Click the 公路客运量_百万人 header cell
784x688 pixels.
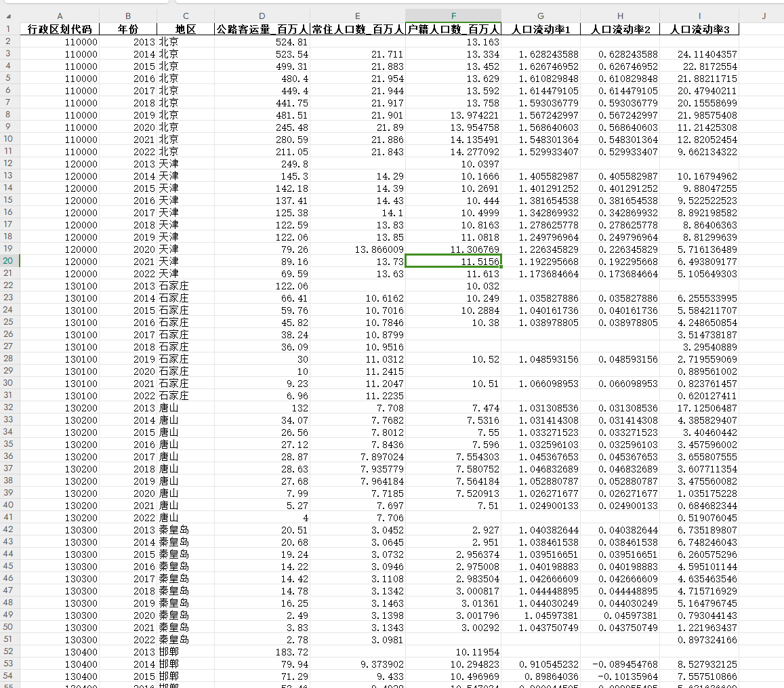[x=262, y=29]
